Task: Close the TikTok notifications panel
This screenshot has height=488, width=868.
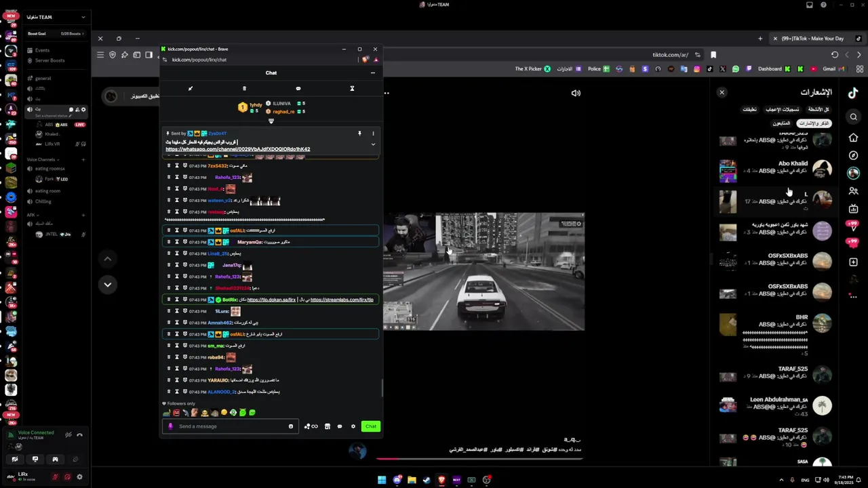Action: point(722,92)
